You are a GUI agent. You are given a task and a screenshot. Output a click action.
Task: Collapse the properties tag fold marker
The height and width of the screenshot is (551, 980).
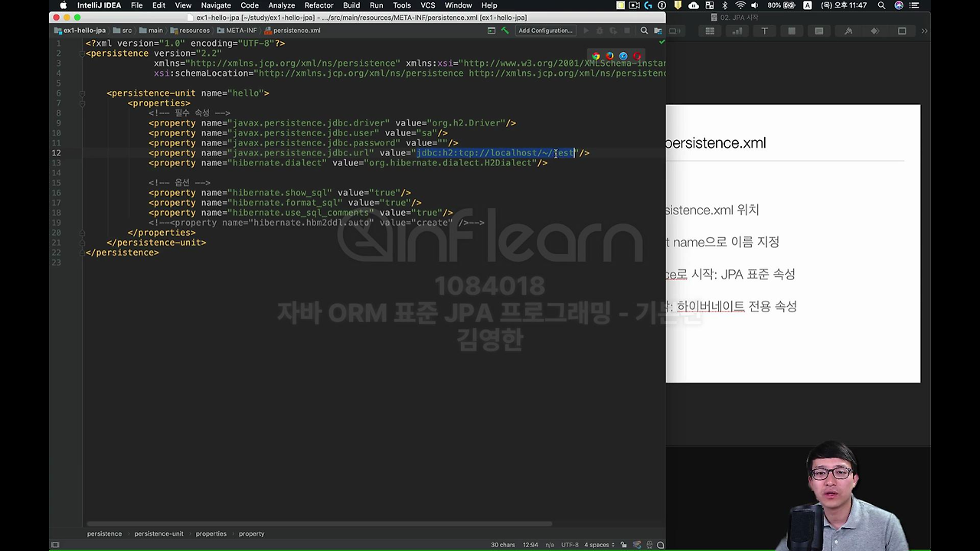[82, 103]
